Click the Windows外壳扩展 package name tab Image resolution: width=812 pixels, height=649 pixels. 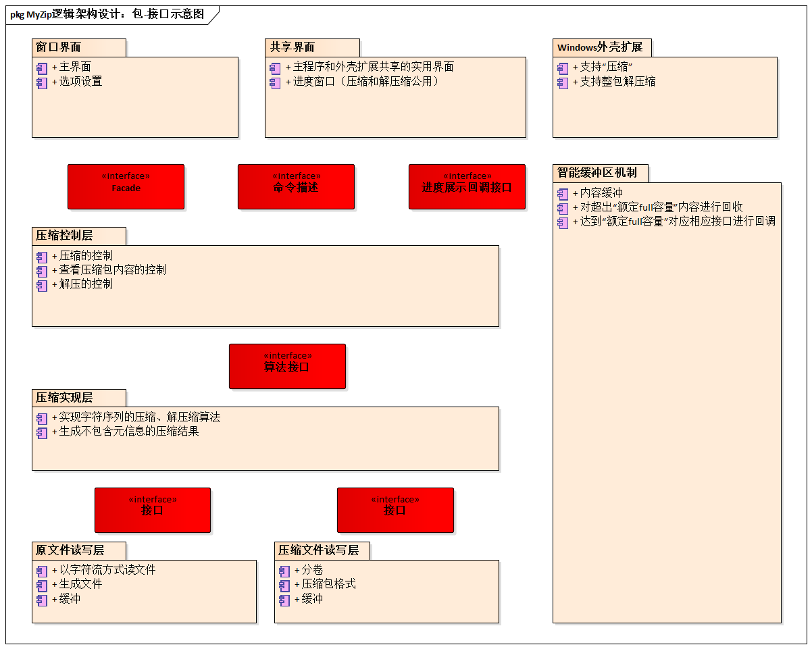[602, 47]
